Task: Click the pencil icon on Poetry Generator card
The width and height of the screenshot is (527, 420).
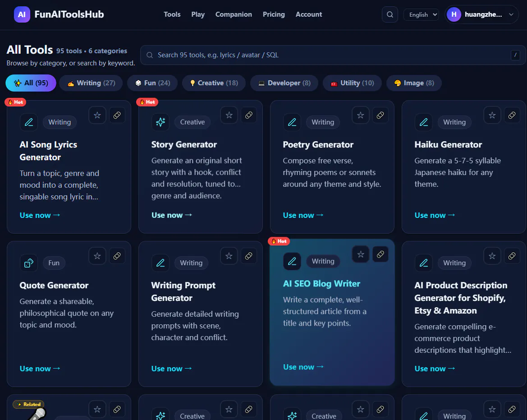Action: coord(292,122)
